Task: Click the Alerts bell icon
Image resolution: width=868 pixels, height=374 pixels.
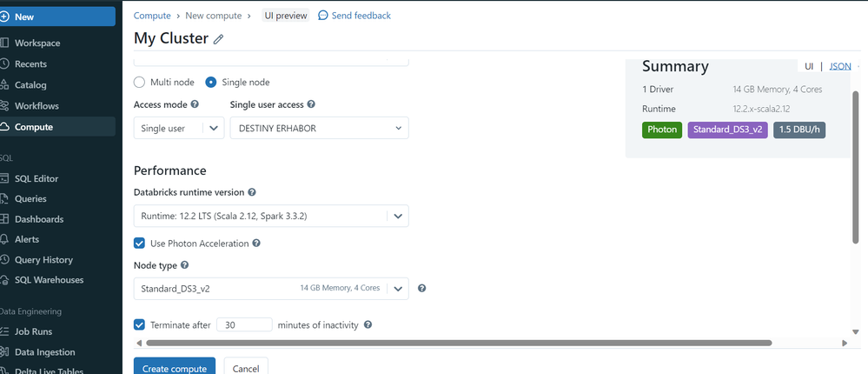Action: click(3, 239)
